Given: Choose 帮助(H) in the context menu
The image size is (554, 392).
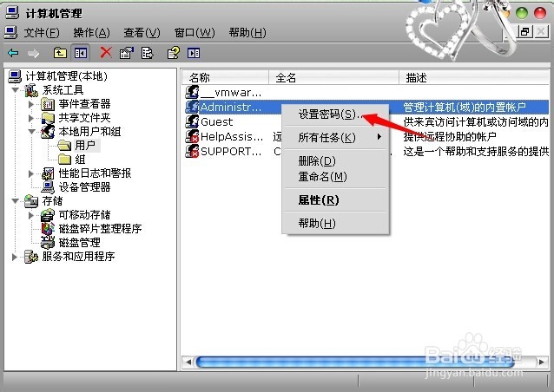Looking at the screenshot, I should 336,224.
